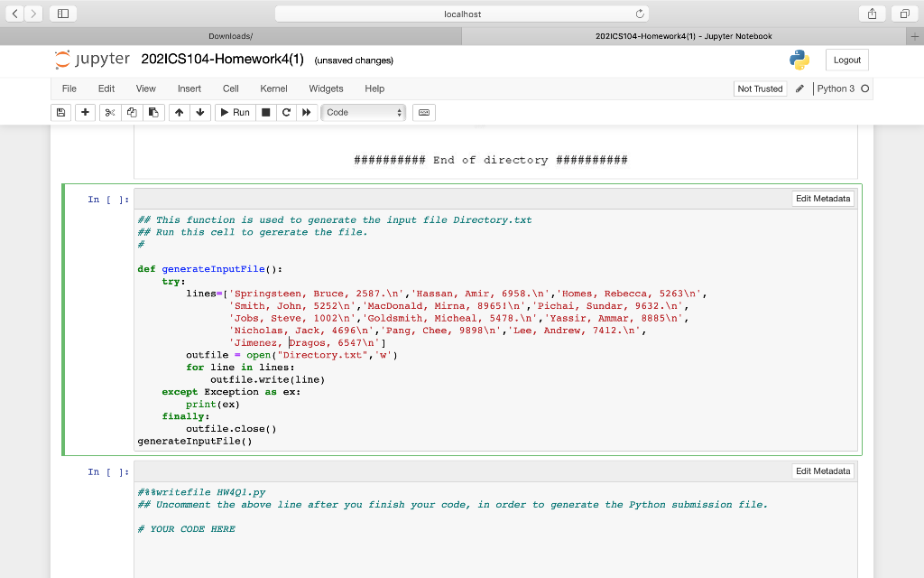
Task: Click the 'generateInputFile()' call line
Action: [195, 441]
